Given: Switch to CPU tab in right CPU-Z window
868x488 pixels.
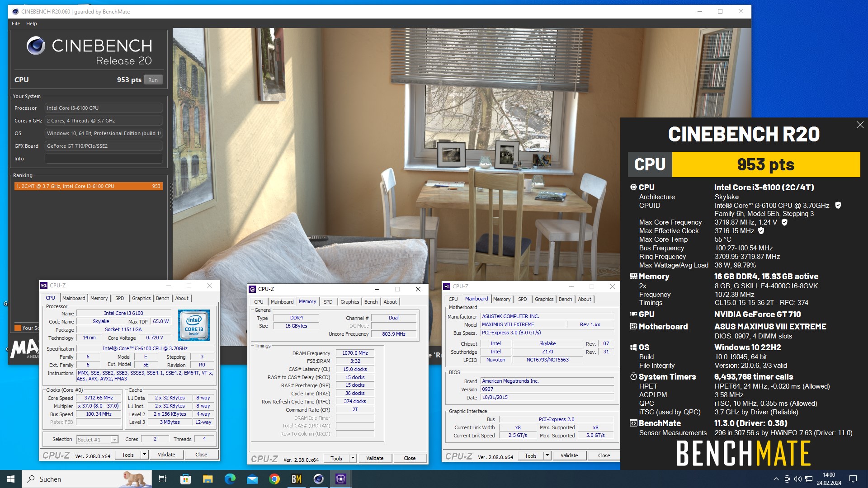Looking at the screenshot, I should [453, 299].
